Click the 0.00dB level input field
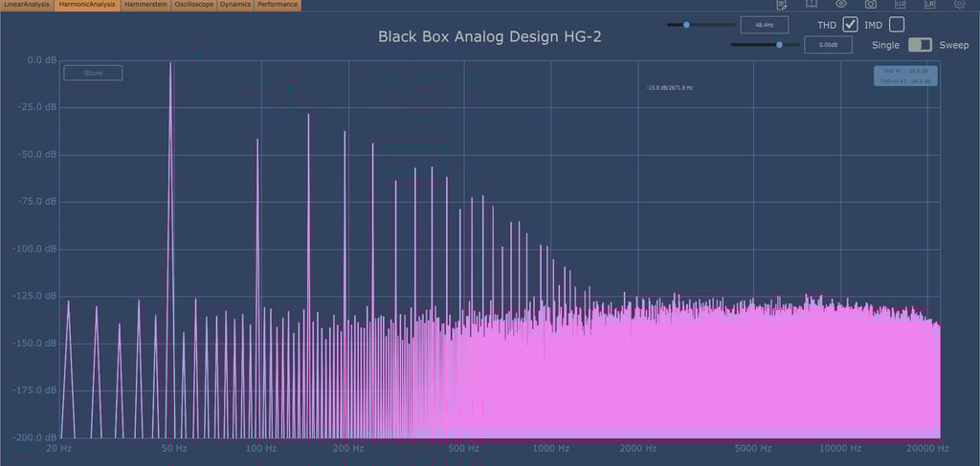Screen dimensions: 980x466 pyautogui.click(x=828, y=45)
